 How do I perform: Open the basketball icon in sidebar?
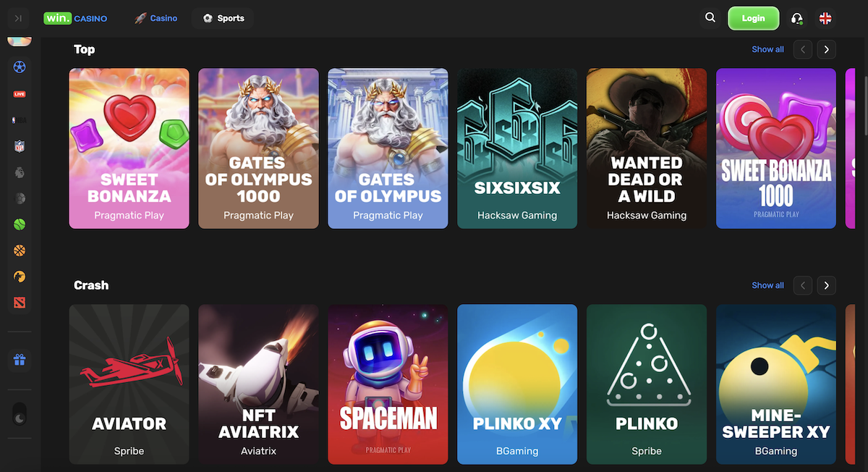[x=20, y=250]
